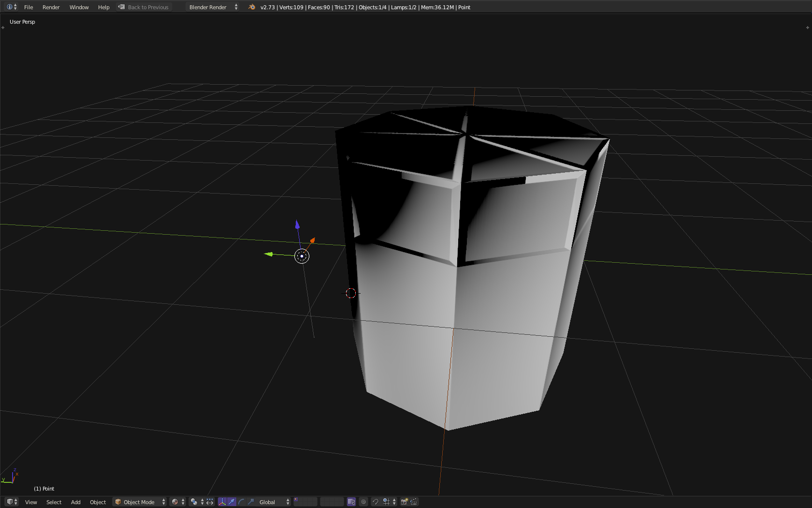Click the Back to Previous button

[x=144, y=7]
